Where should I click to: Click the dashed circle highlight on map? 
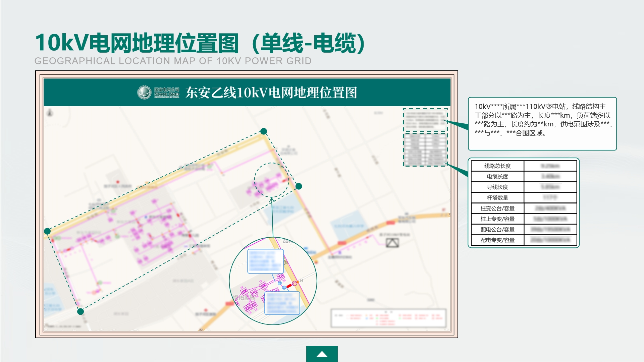[x=271, y=180]
